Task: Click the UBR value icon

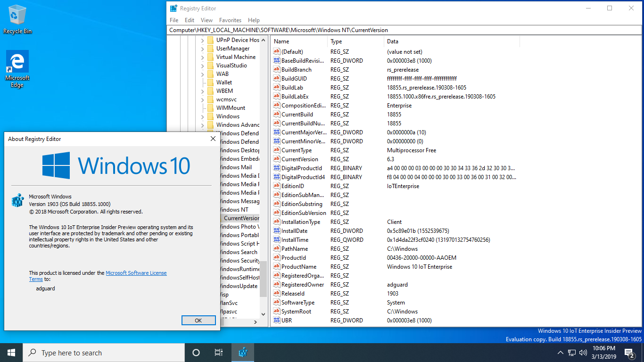Action: (x=277, y=321)
